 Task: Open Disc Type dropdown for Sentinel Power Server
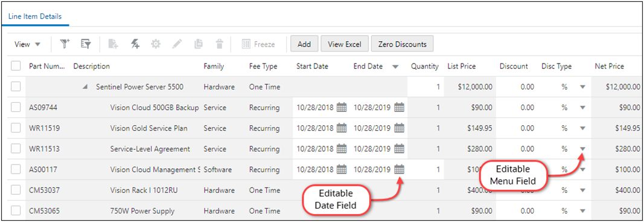pos(582,87)
